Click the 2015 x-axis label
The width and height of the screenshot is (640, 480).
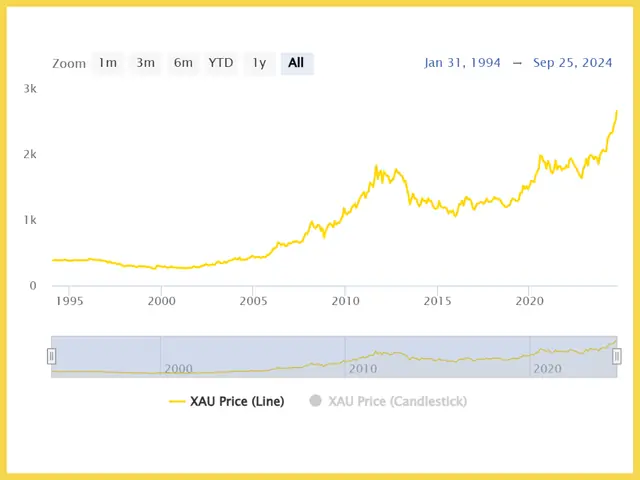(x=437, y=301)
